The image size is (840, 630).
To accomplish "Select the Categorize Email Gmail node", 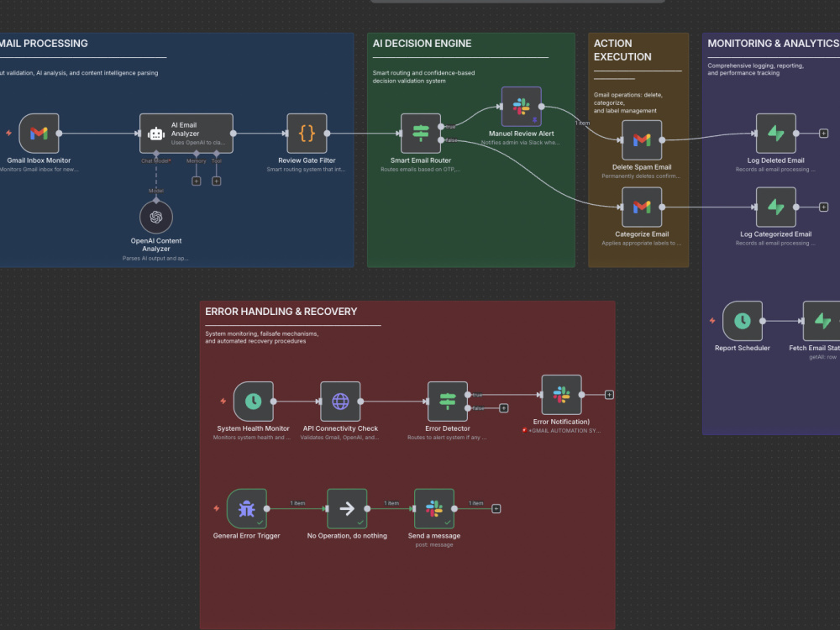I will coord(642,207).
